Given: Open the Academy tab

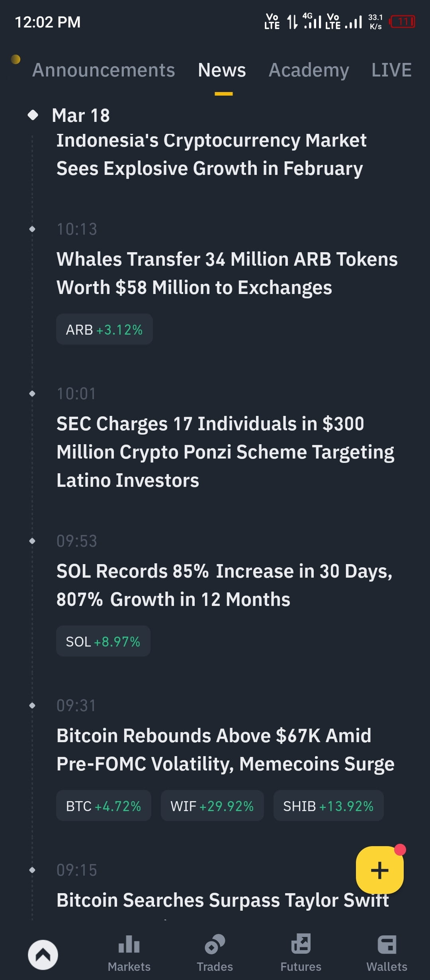Looking at the screenshot, I should pos(309,70).
